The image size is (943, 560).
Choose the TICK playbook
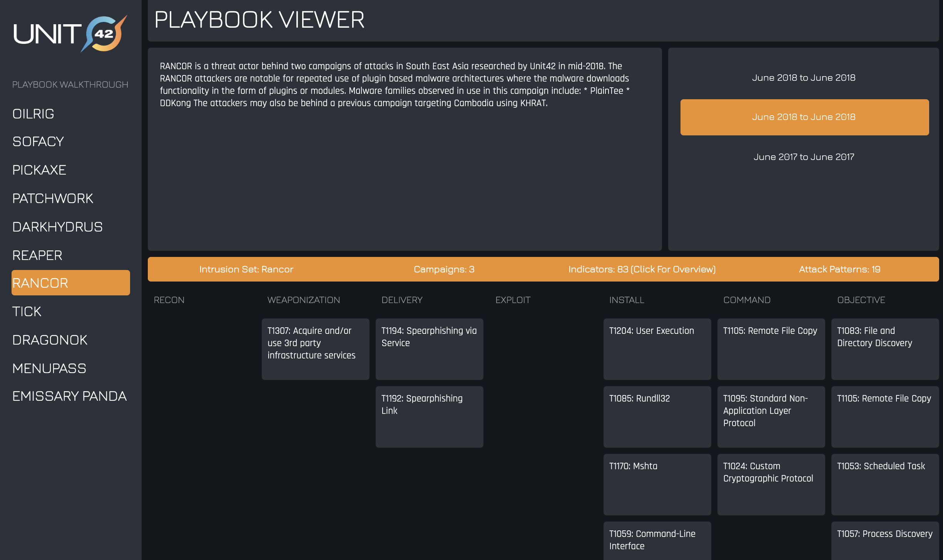coord(27,312)
